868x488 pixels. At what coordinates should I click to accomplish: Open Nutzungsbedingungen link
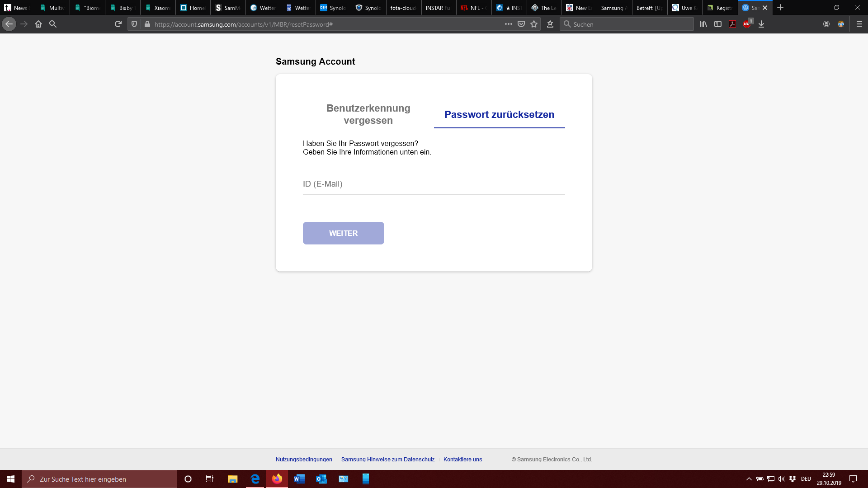[304, 460]
